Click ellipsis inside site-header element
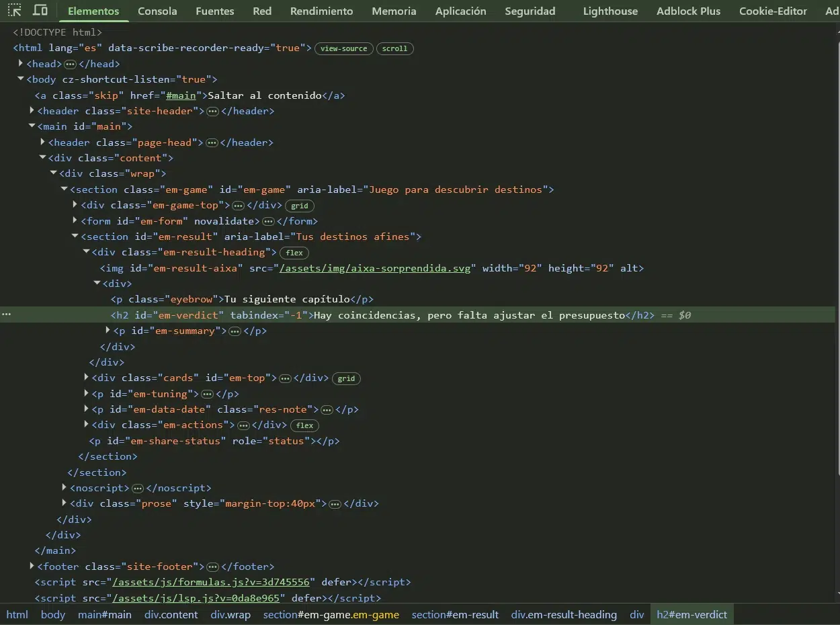Screen dimensions: 840x625 (x=212, y=112)
